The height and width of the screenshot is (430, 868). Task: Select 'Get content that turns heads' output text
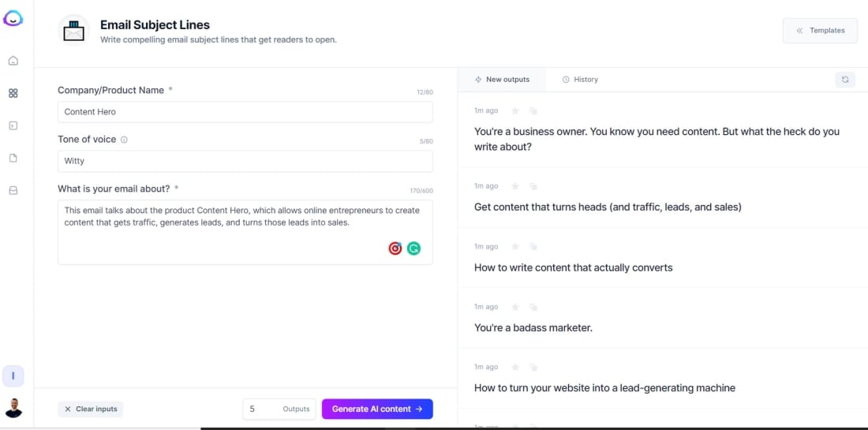pos(608,207)
